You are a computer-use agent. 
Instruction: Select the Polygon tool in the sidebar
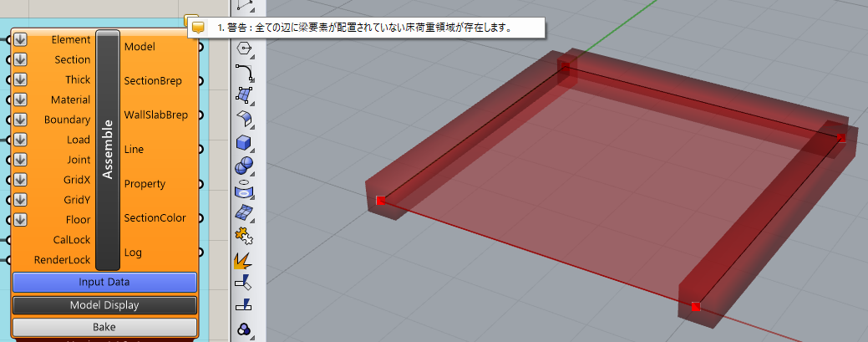(x=245, y=48)
